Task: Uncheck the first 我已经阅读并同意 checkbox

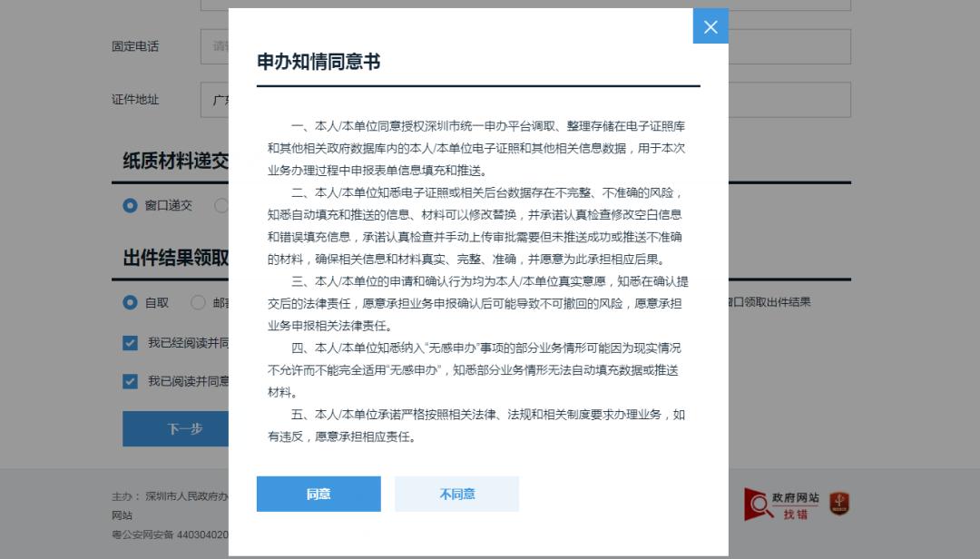Action: (130, 343)
